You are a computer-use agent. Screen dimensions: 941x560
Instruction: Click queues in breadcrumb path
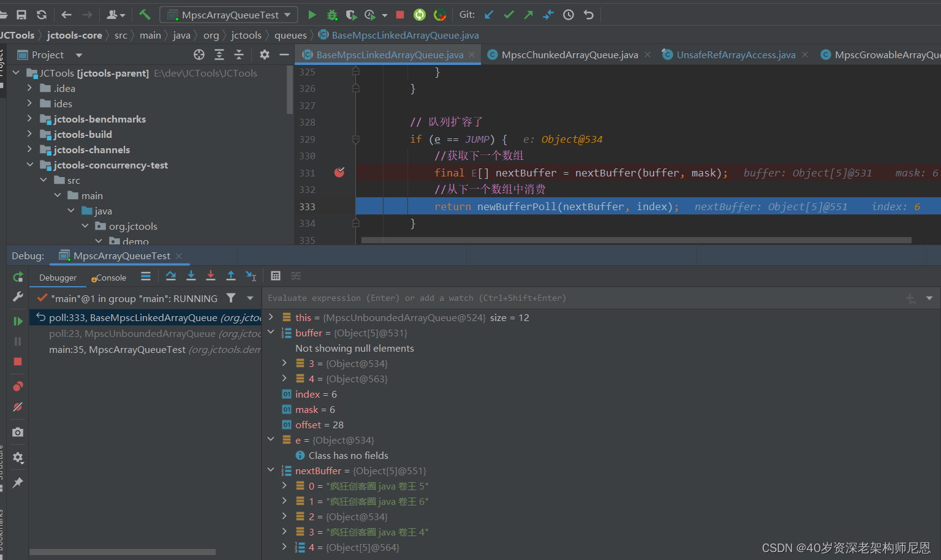coord(290,36)
